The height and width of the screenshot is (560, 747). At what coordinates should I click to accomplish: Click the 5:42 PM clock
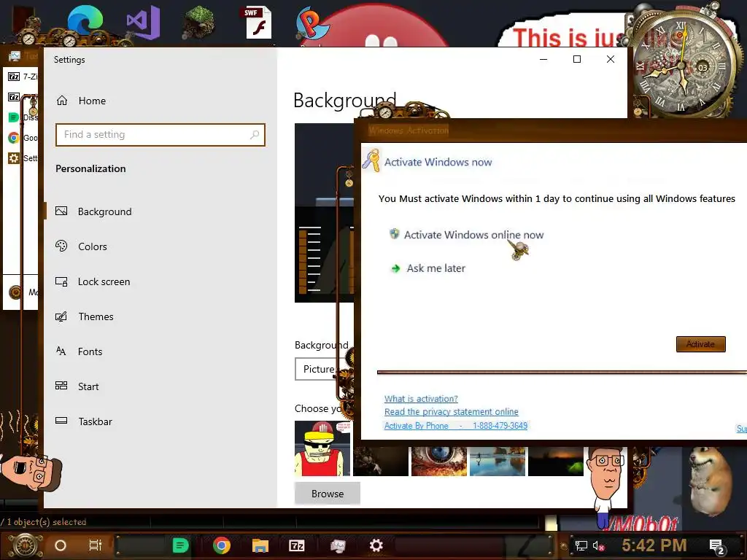pyautogui.click(x=654, y=545)
